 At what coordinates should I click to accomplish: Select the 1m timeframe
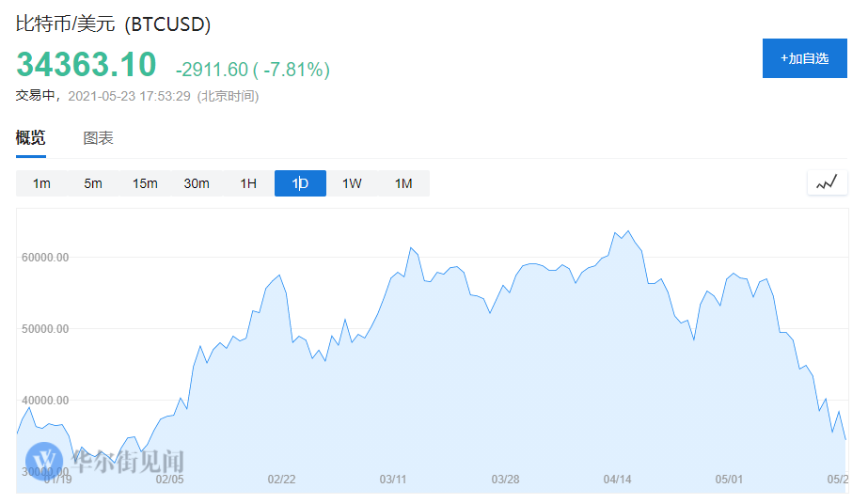pyautogui.click(x=41, y=183)
